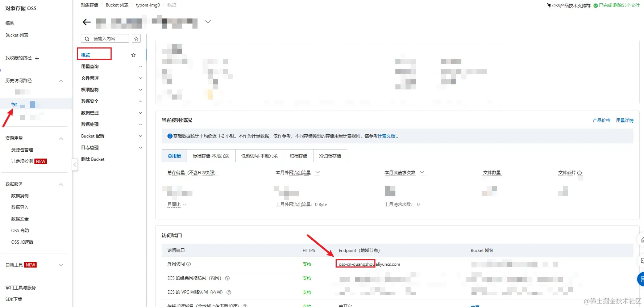This screenshot has height=307, width=644.
Task: Open 数据复制 in sidebar
Action: 20,196
